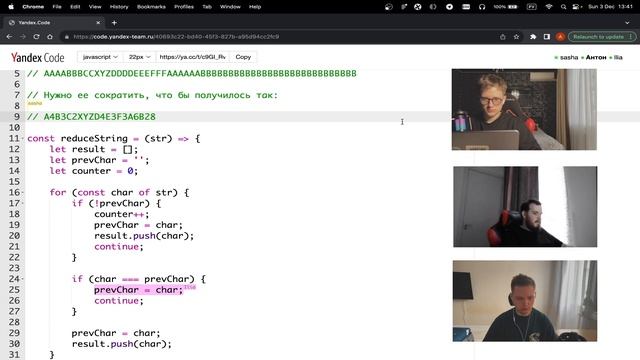Click the Copy link button
The height and width of the screenshot is (360, 640).
243,57
